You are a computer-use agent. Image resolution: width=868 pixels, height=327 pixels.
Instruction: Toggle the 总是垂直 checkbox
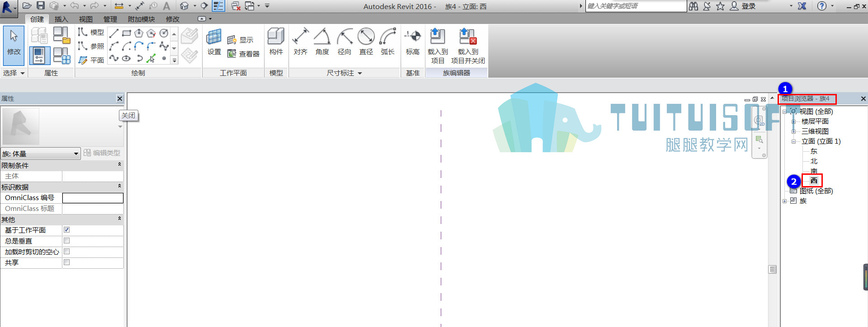click(66, 241)
